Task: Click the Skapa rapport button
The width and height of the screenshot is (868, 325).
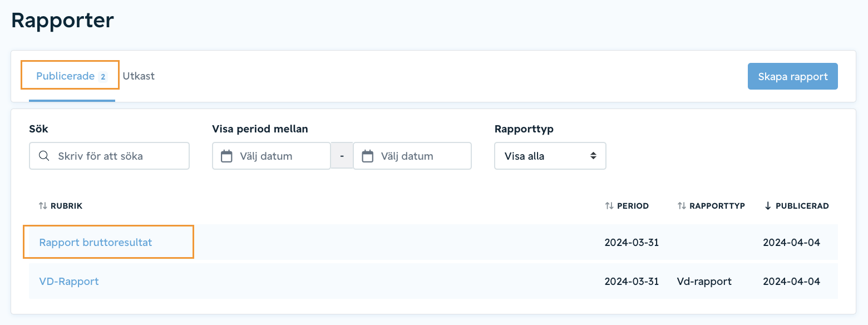Action: click(x=793, y=76)
